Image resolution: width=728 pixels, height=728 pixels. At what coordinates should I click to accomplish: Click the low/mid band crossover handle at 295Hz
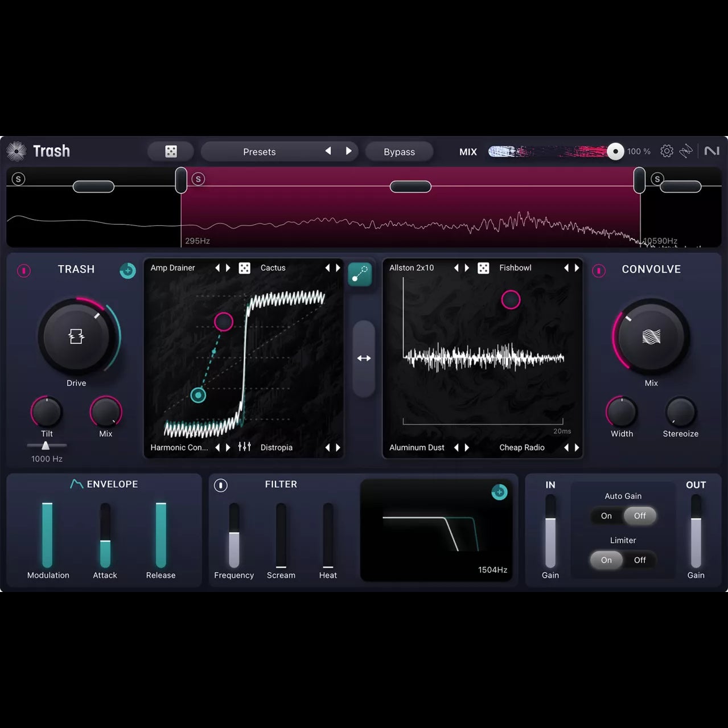pos(181,180)
